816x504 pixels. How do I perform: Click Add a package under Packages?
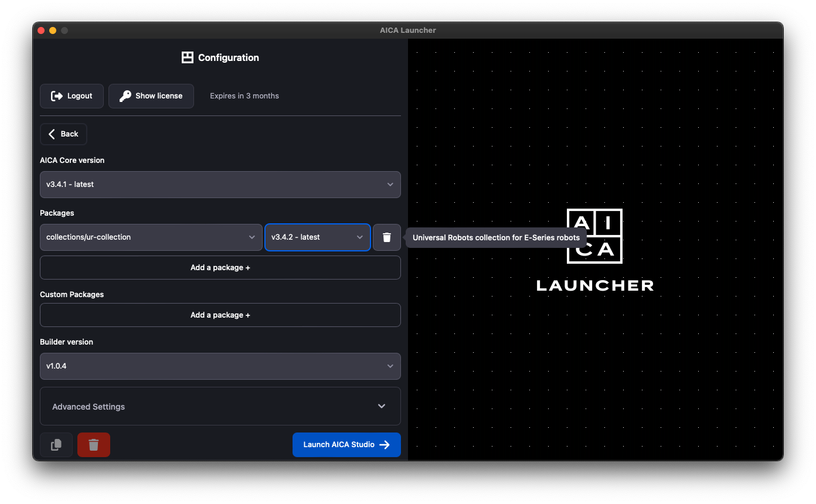(x=220, y=268)
